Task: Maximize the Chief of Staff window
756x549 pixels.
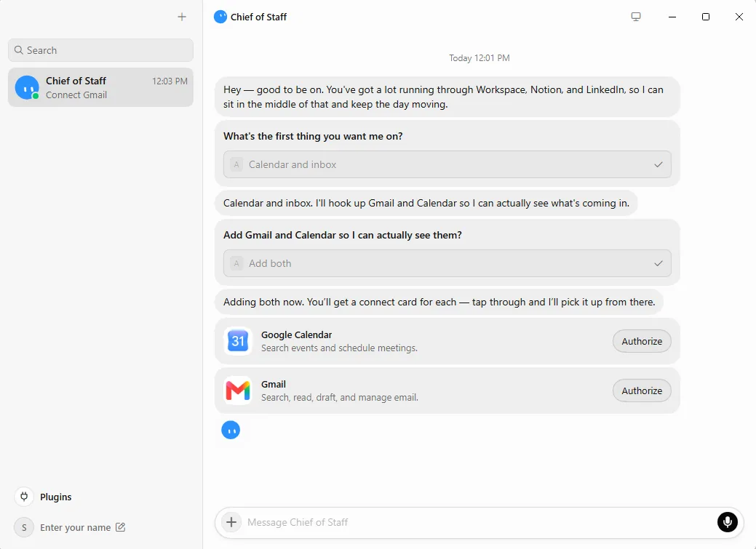Action: 705,17
